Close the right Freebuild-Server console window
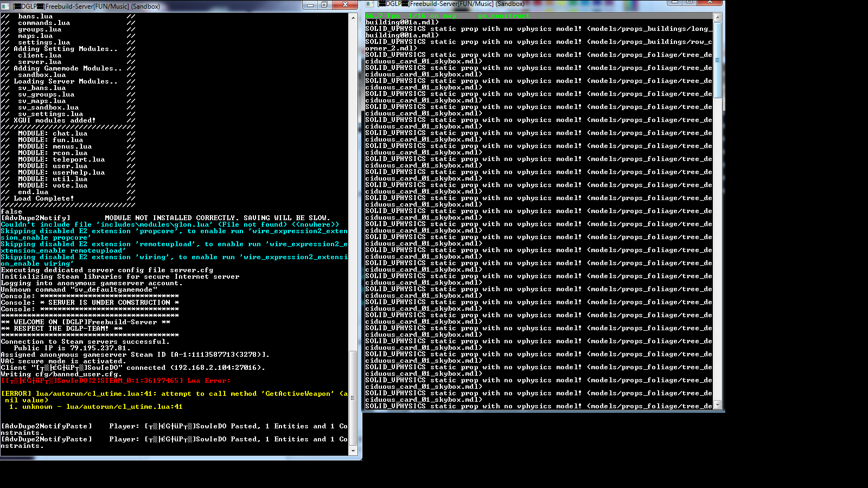Image resolution: width=868 pixels, height=488 pixels. pyautogui.click(x=709, y=2)
